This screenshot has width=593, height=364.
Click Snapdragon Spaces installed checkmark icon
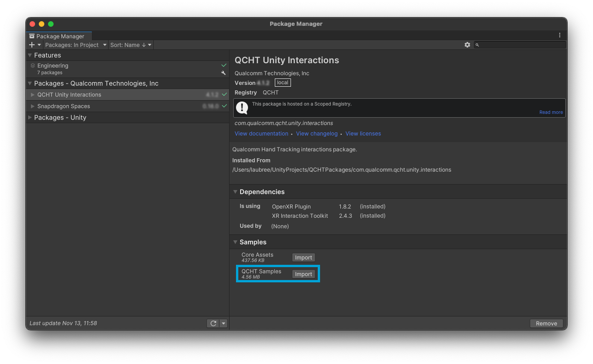point(224,106)
